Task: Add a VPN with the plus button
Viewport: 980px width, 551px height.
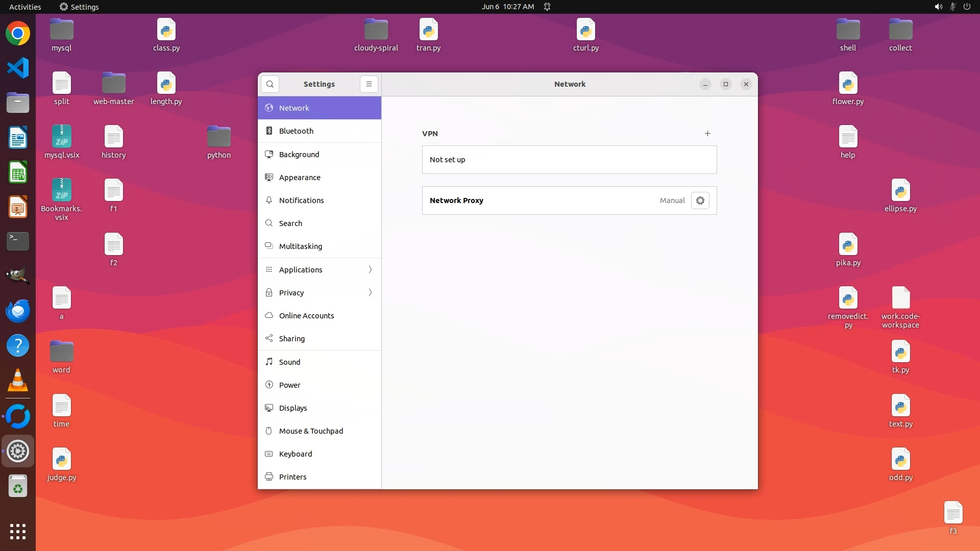Action: pos(707,134)
